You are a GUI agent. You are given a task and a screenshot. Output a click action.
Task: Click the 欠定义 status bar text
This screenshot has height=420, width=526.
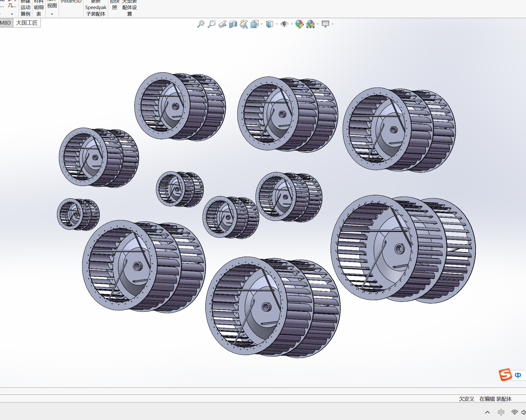pyautogui.click(x=467, y=399)
